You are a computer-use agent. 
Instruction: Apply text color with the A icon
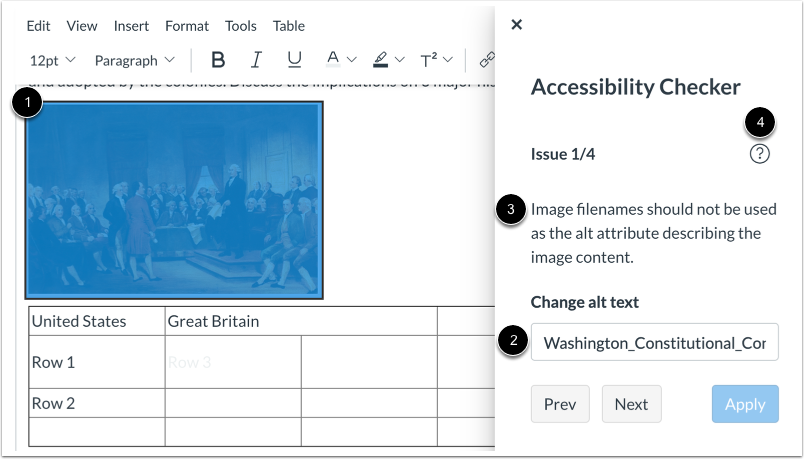coord(333,60)
